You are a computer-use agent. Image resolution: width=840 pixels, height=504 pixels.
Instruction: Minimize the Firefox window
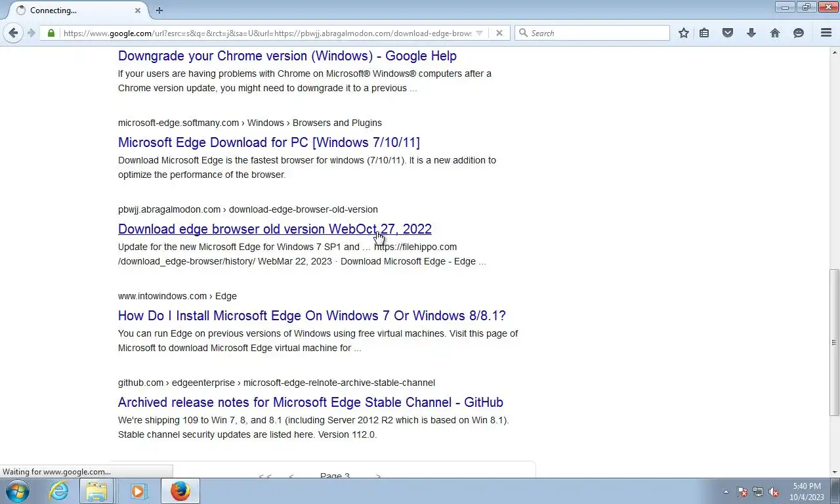785,7
